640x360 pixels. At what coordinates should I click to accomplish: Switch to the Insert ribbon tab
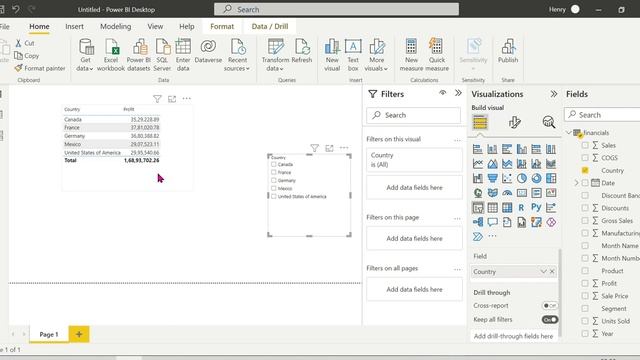[x=74, y=26]
